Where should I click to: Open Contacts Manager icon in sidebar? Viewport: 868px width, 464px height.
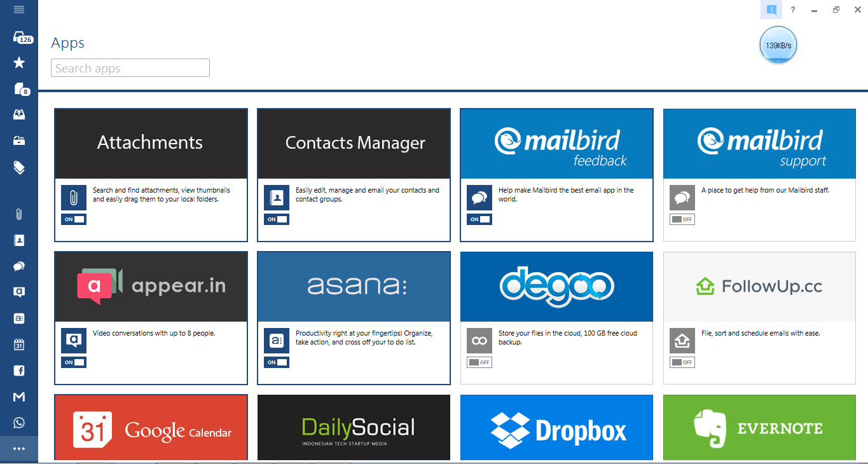pos(19,240)
